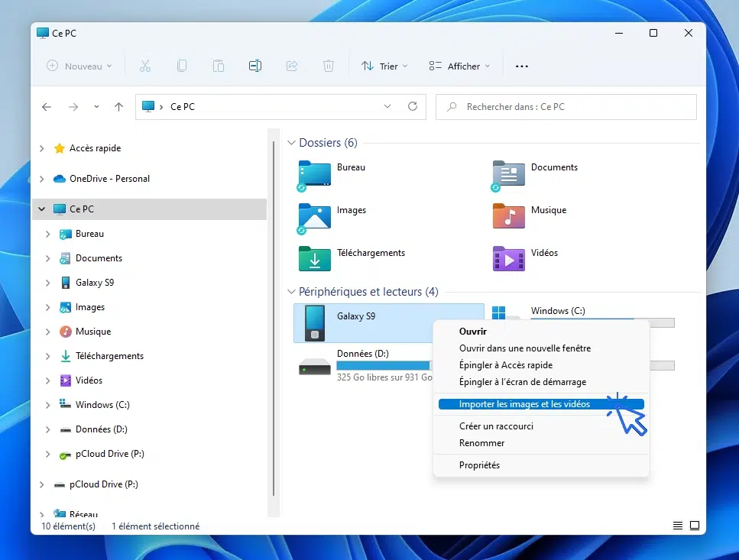Viewport: 739px width, 560px height.
Task: Click the Cut scissors icon in toolbar
Action: (145, 66)
